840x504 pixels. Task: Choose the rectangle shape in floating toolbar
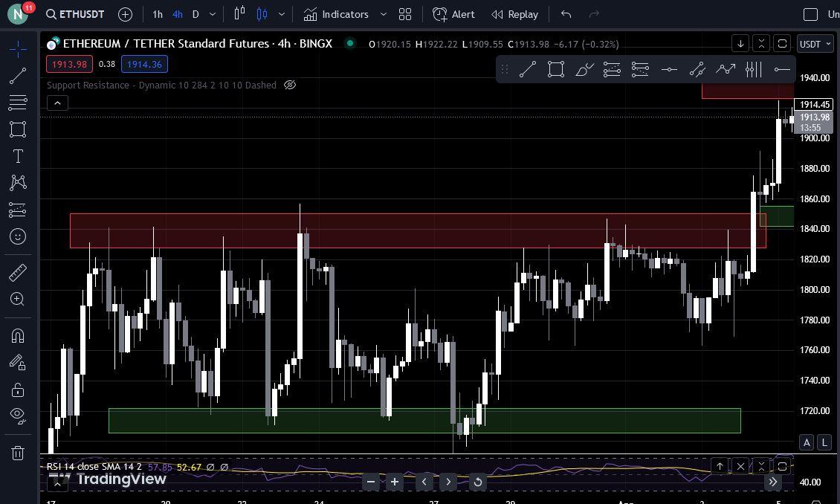pyautogui.click(x=556, y=69)
